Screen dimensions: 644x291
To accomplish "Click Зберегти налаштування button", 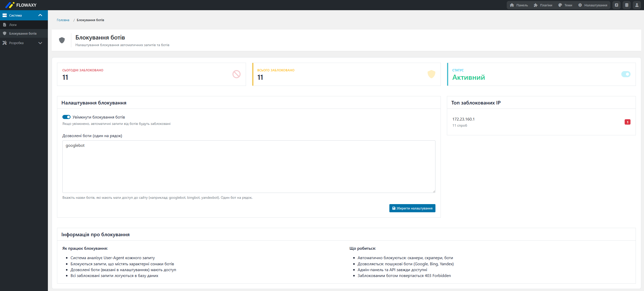I will [412, 208].
